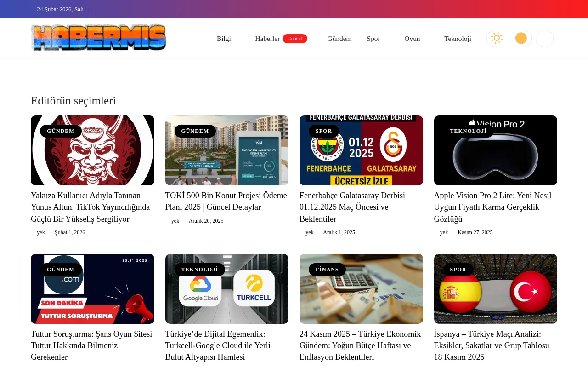Open the Apple Vision Pro 2 Lite article
588x368 pixels.
click(492, 207)
